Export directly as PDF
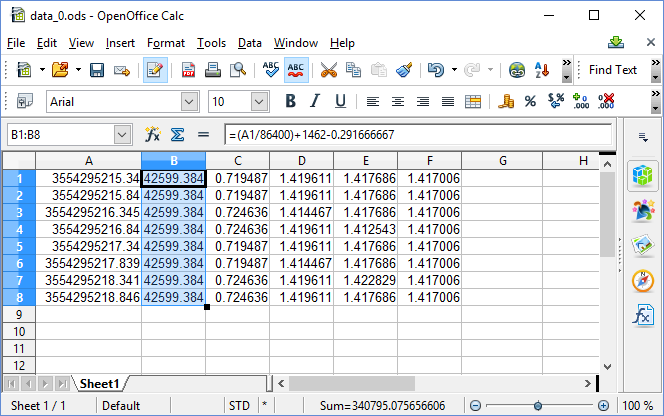Screen dimensions: 664x416 188,70
